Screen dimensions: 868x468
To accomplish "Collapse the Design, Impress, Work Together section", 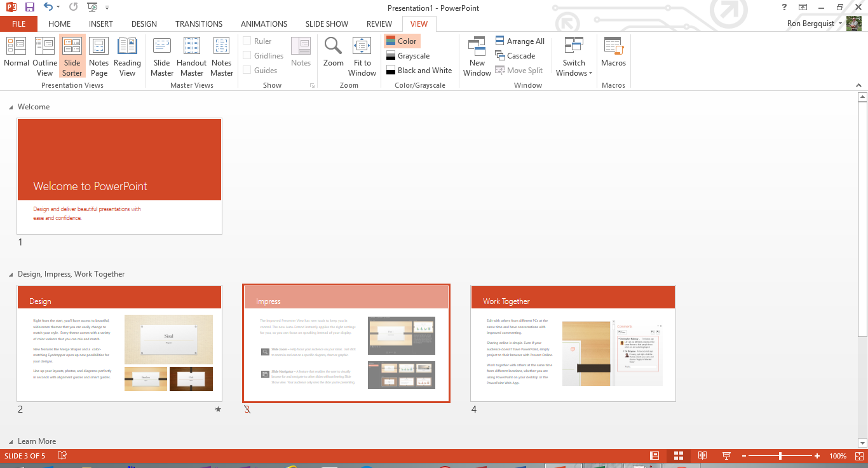I will point(11,274).
